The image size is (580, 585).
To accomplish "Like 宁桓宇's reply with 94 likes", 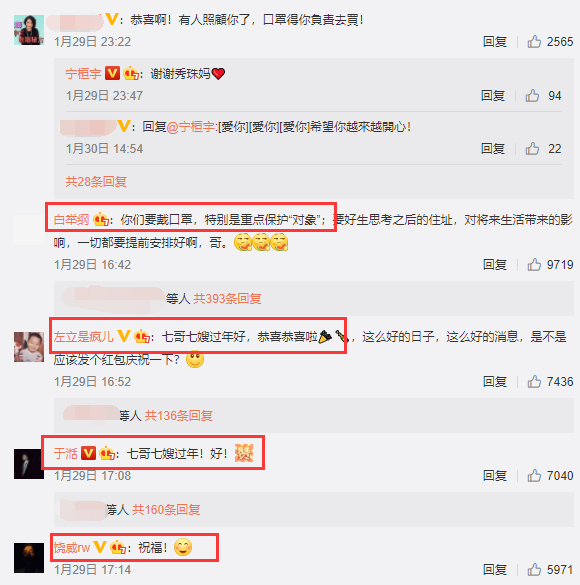I will [532, 96].
